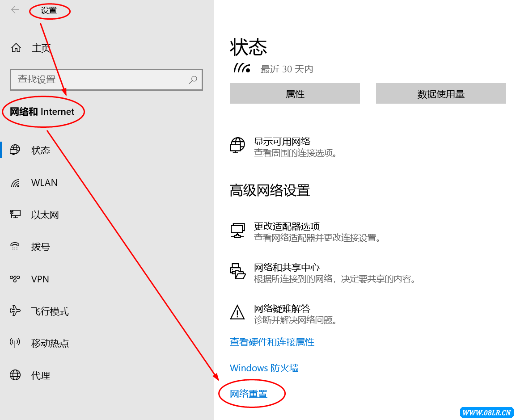The width and height of the screenshot is (516, 420).
Task: Click the dial-up phone icon
Action: [15, 246]
